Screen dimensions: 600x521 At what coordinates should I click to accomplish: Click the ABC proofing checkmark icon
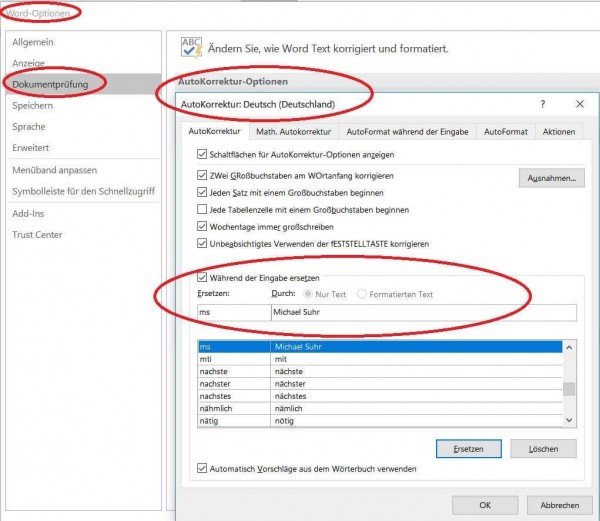pyautogui.click(x=191, y=48)
